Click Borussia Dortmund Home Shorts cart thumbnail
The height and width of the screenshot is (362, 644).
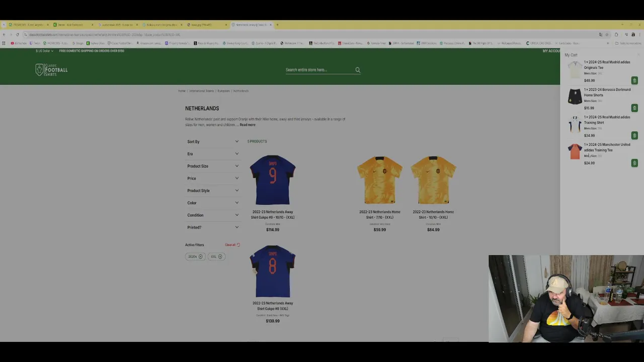click(x=575, y=97)
